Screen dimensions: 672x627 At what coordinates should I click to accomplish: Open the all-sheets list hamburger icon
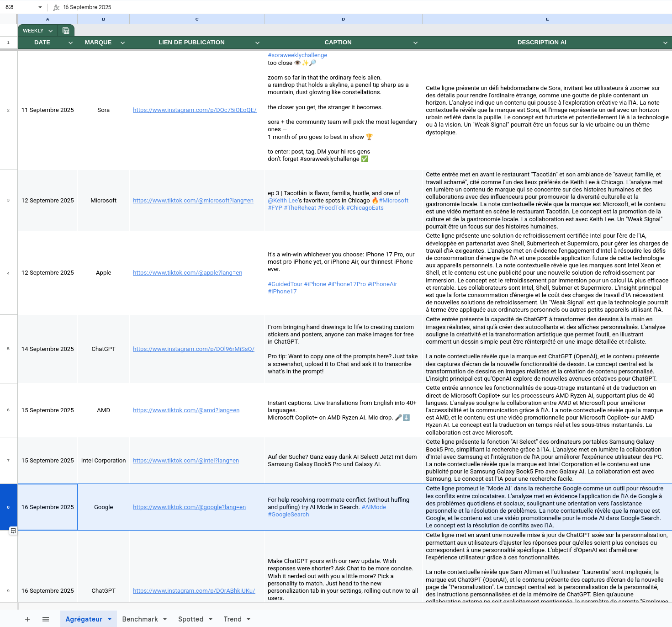click(x=46, y=619)
